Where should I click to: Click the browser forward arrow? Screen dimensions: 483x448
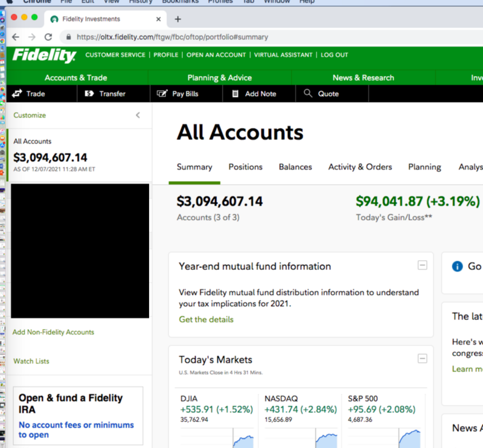click(32, 37)
